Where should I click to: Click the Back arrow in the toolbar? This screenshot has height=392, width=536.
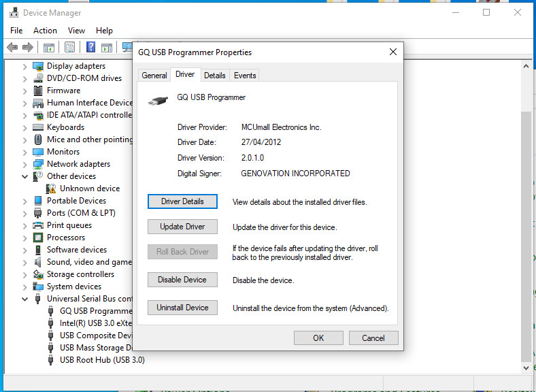pyautogui.click(x=12, y=47)
